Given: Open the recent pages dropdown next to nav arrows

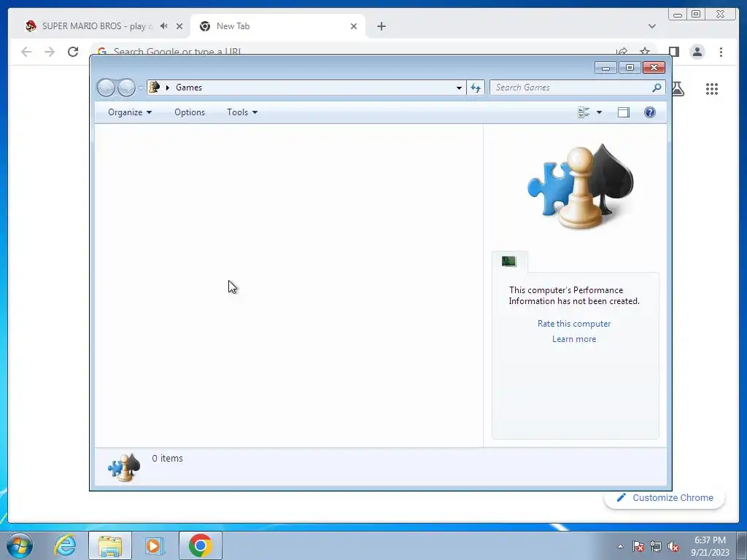Looking at the screenshot, I should 141,88.
